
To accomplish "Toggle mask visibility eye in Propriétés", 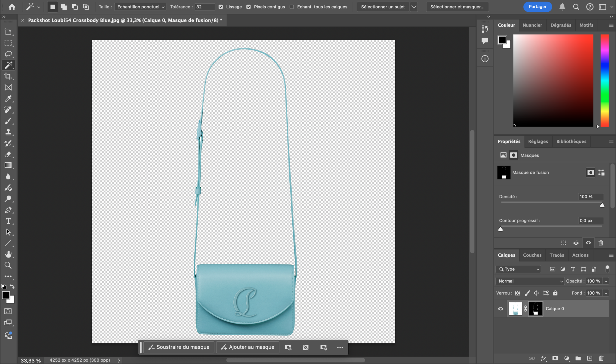I will pyautogui.click(x=588, y=243).
